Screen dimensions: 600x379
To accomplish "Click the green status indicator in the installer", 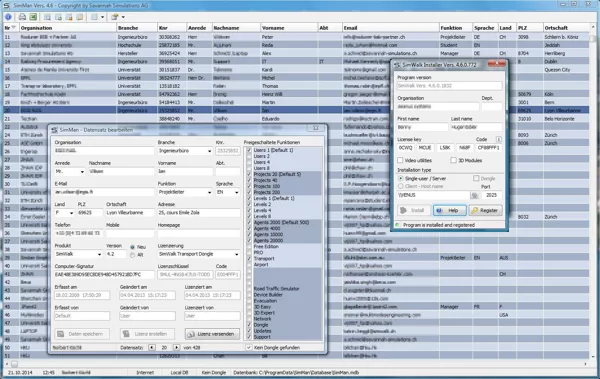I will [x=398, y=225].
